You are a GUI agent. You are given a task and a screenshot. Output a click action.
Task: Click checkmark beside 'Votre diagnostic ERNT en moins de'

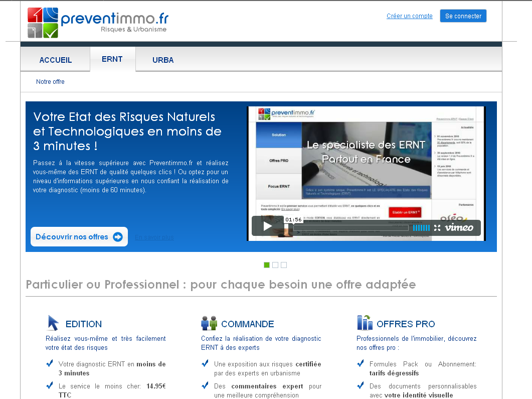click(x=50, y=363)
